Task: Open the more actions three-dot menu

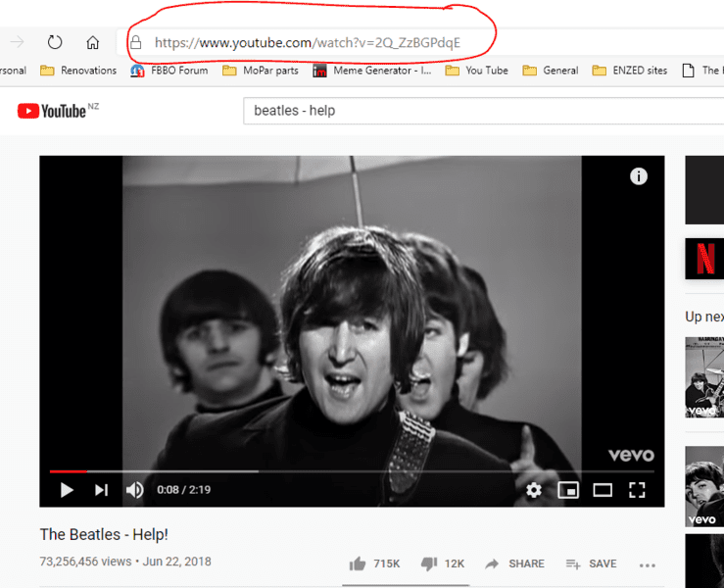Action: click(648, 564)
